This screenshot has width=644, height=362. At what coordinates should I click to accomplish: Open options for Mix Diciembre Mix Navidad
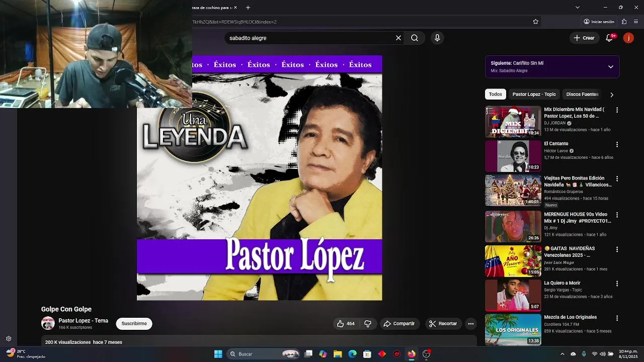coord(617,110)
